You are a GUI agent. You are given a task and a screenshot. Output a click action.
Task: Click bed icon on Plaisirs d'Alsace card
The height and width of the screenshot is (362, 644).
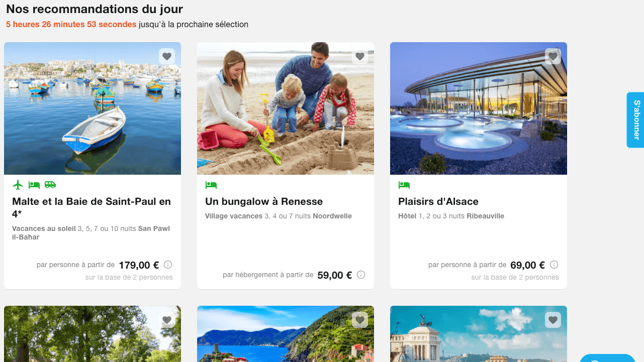pyautogui.click(x=404, y=185)
